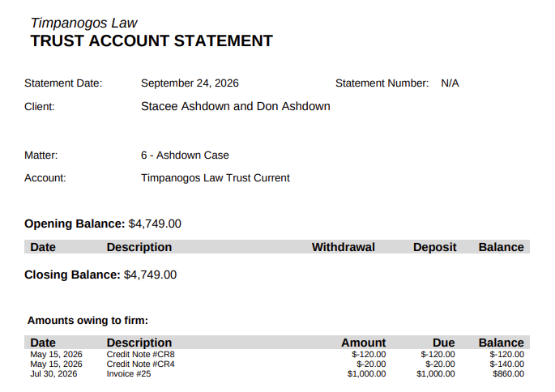
Task: Click the Amounts owing to firm heading
Action: coord(88,321)
